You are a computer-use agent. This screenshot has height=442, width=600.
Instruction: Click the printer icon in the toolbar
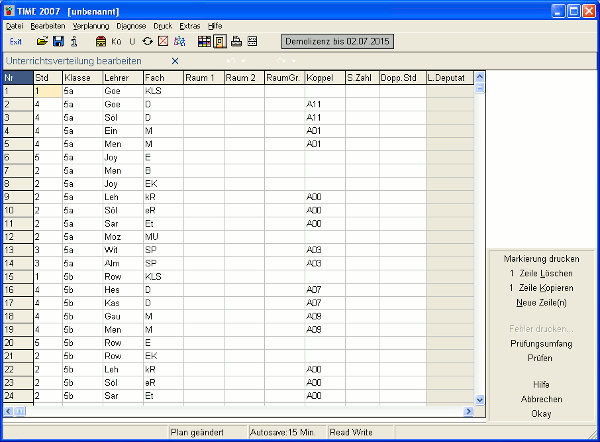(x=236, y=42)
